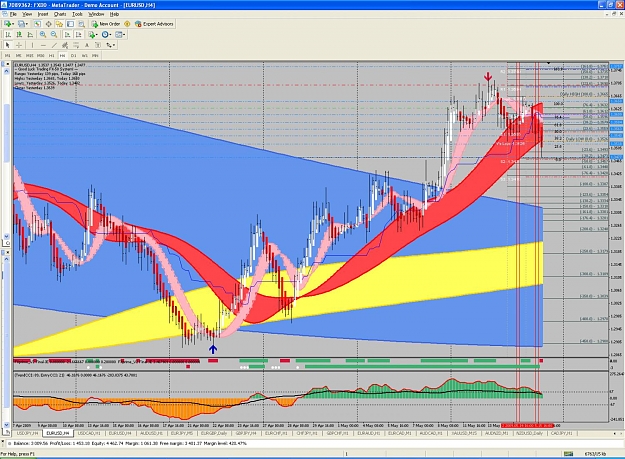This screenshot has width=625, height=459.
Task: Select the text drawing tool
Action: 87,45
